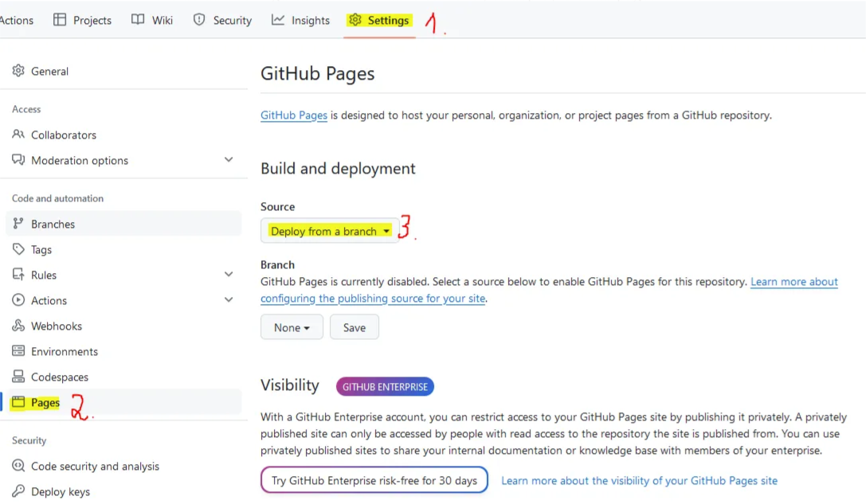The width and height of the screenshot is (866, 504).
Task: Open Collaborators settings
Action: (x=64, y=135)
